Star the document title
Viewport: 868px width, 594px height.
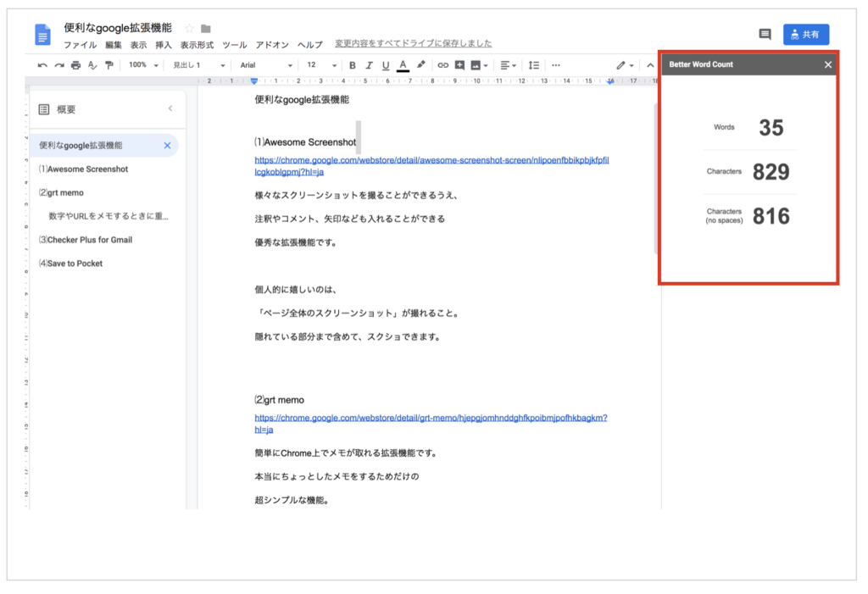click(x=189, y=28)
